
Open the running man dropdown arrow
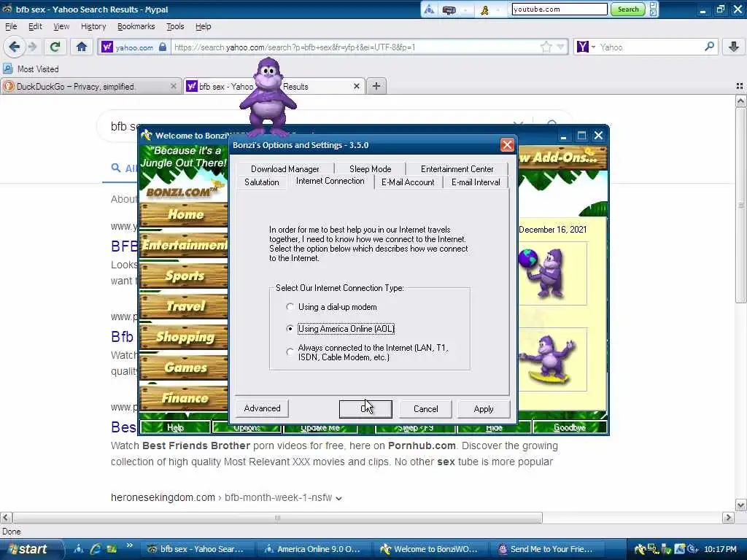click(x=499, y=9)
